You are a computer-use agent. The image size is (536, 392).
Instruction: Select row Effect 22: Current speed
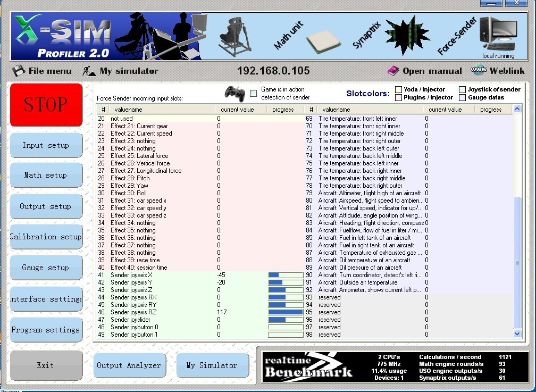click(200, 134)
